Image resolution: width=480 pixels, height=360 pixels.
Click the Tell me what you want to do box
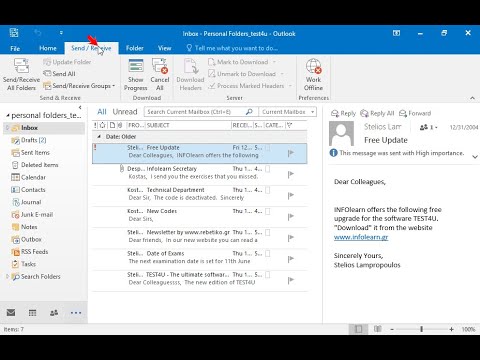tap(232, 48)
